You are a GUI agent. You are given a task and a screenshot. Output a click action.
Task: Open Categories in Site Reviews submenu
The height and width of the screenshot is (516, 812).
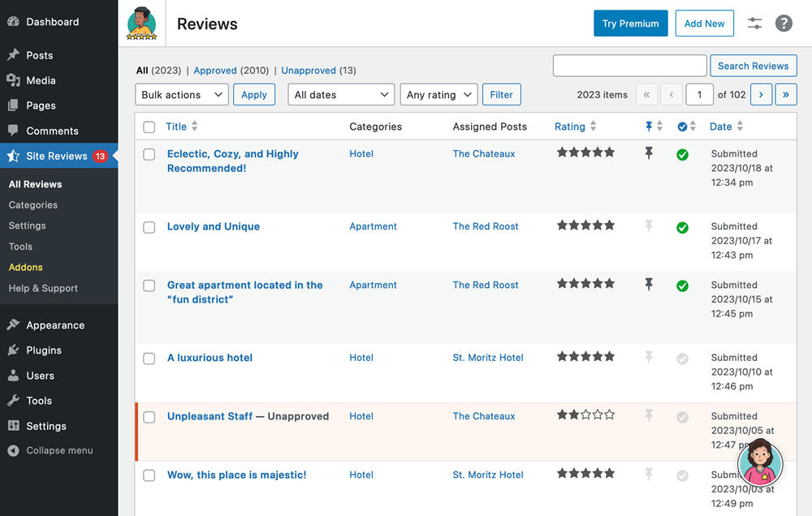coord(33,205)
